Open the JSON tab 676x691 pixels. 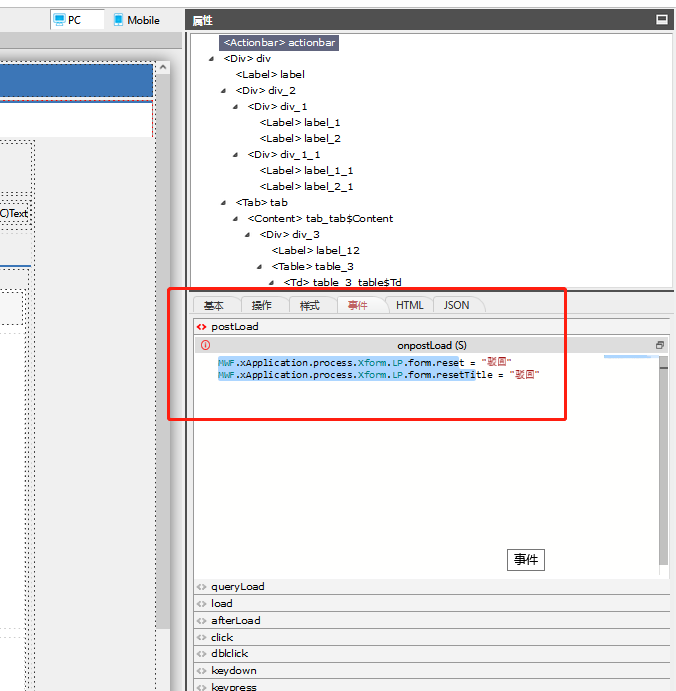456,305
